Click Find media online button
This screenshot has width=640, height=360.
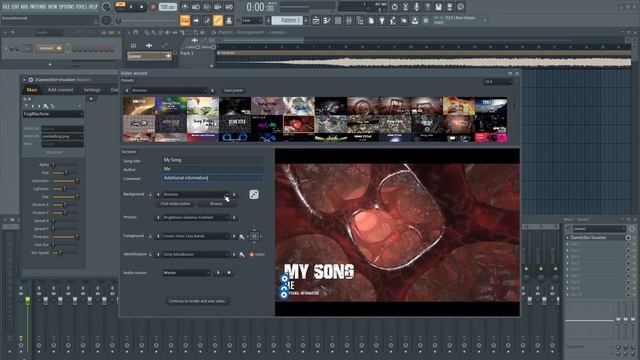[x=175, y=204]
